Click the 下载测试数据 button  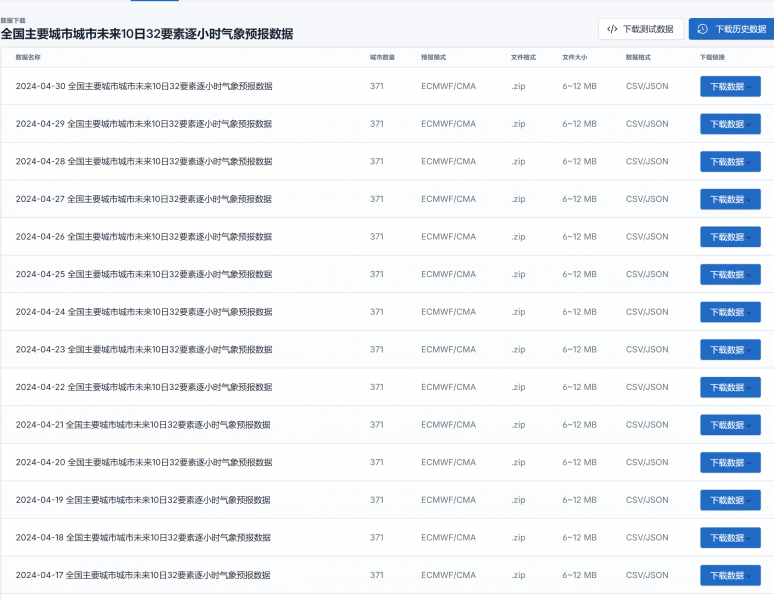[640, 29]
